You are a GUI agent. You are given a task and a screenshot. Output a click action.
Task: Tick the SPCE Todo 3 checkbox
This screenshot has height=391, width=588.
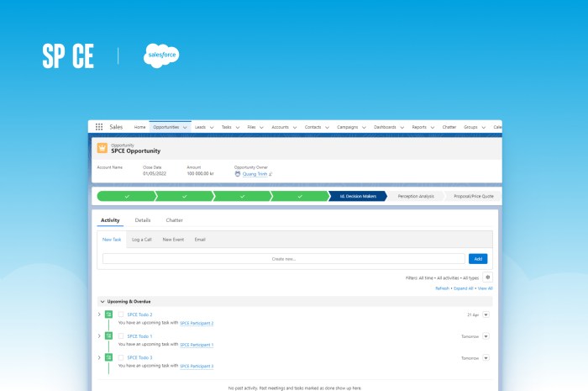121,357
